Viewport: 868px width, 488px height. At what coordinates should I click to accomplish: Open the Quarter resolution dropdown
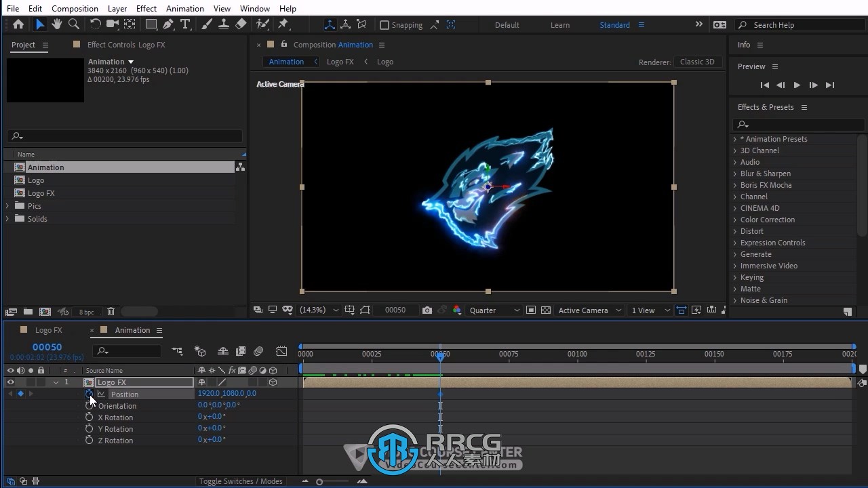point(494,310)
